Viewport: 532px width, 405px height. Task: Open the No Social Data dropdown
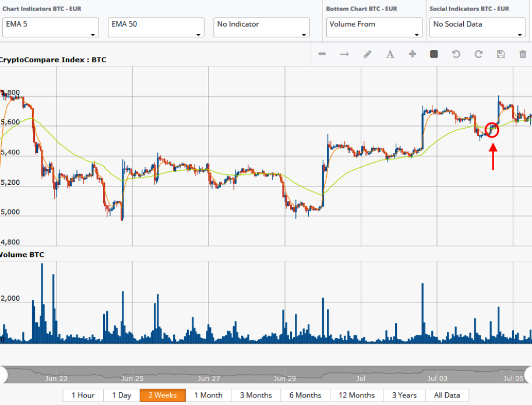point(477,27)
